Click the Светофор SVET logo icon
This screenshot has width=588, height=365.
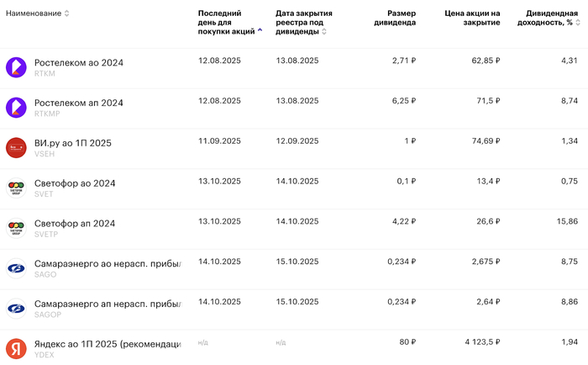click(x=17, y=188)
